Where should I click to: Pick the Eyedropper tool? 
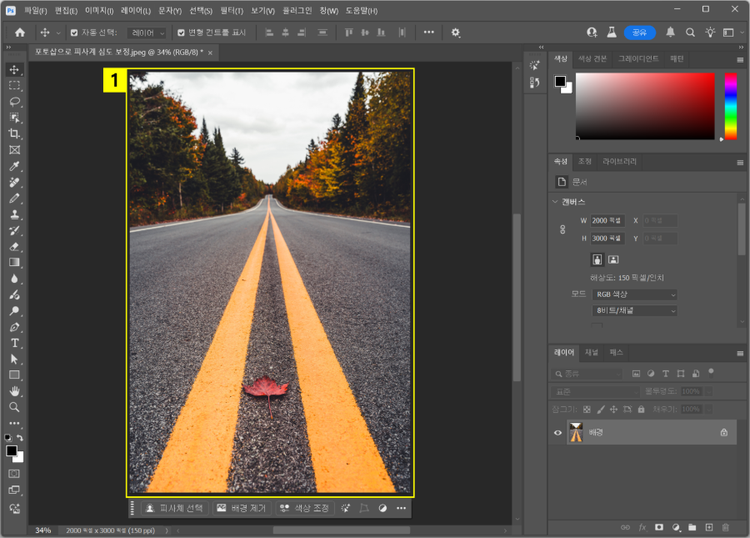coord(14,166)
